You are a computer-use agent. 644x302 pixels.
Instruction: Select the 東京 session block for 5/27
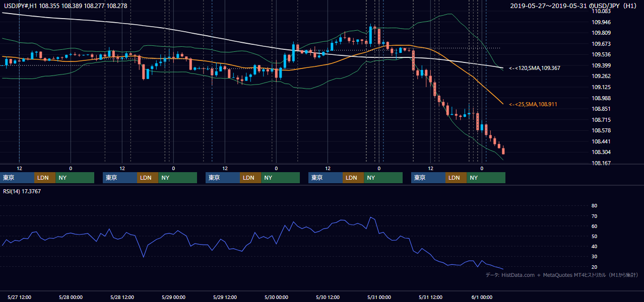pos(17,178)
